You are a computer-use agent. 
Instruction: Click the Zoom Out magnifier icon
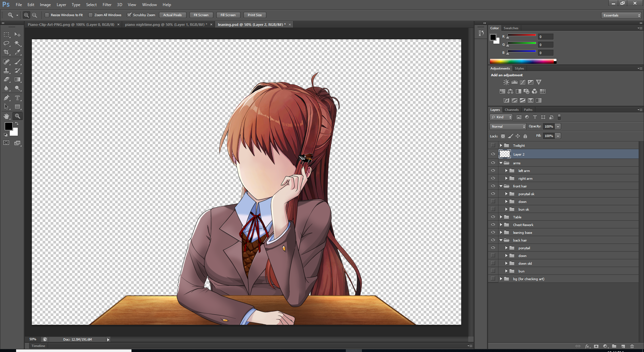point(35,15)
